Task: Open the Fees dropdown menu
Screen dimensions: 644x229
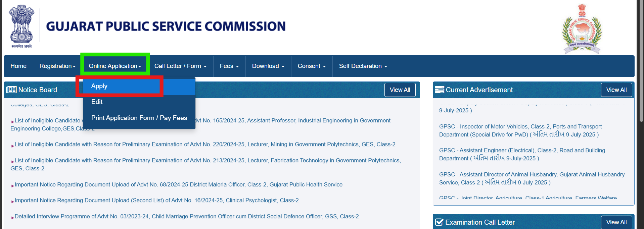Action: (x=229, y=66)
